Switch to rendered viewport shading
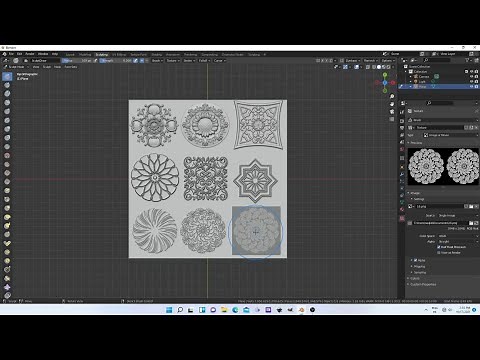The width and height of the screenshot is (480, 360). [x=389, y=67]
